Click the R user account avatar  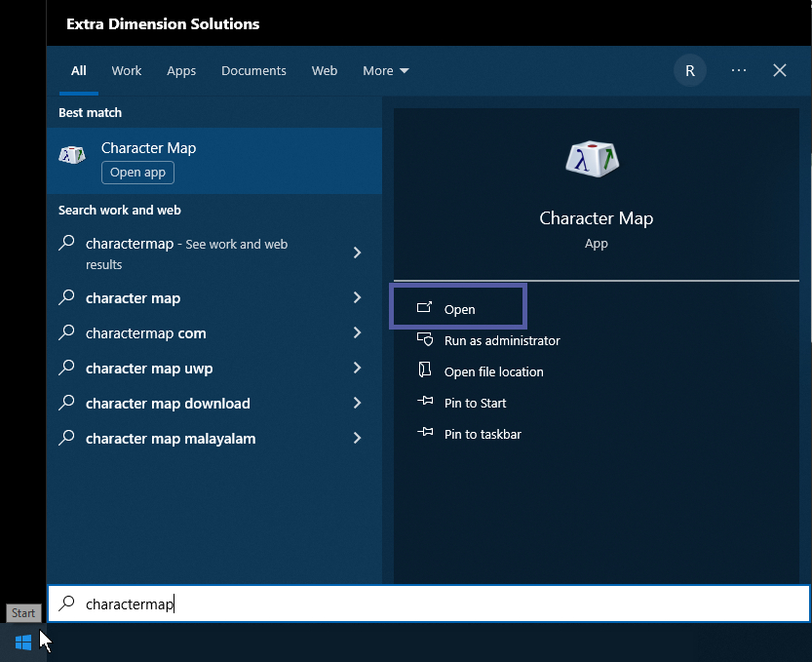690,71
